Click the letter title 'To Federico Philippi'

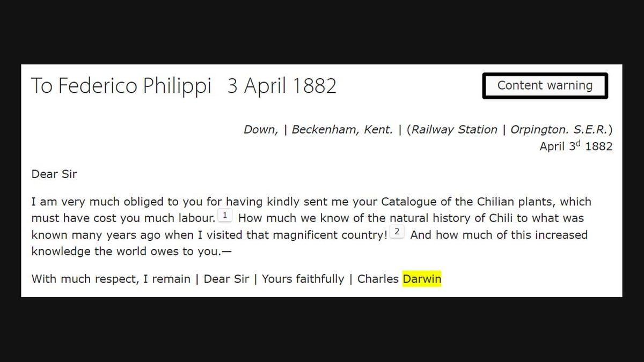(x=121, y=86)
